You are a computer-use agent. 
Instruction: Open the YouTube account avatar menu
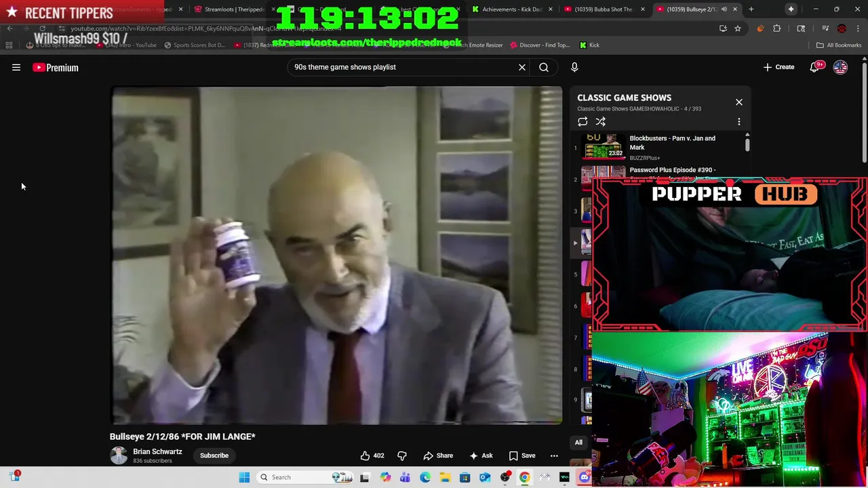(x=840, y=67)
